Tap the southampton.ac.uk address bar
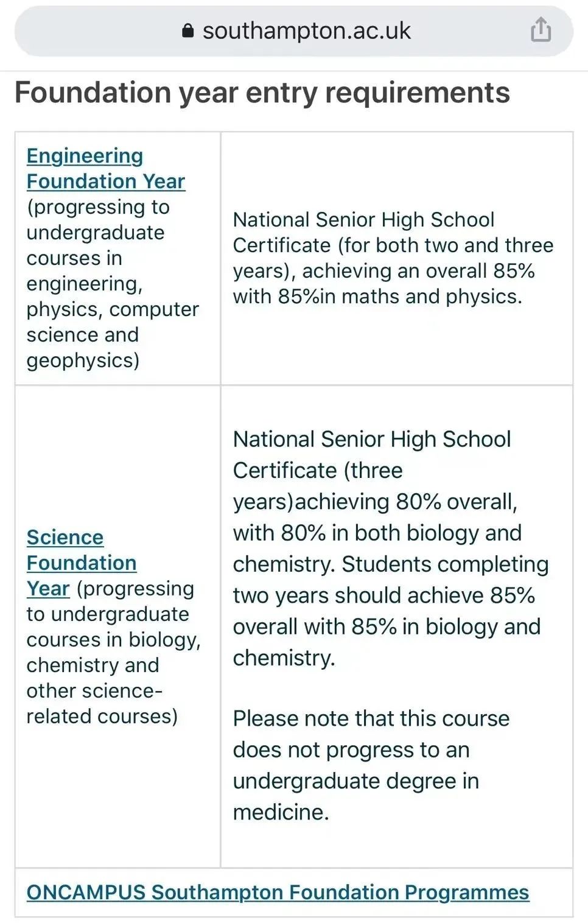Viewport: 588px width, 923px height. click(306, 30)
